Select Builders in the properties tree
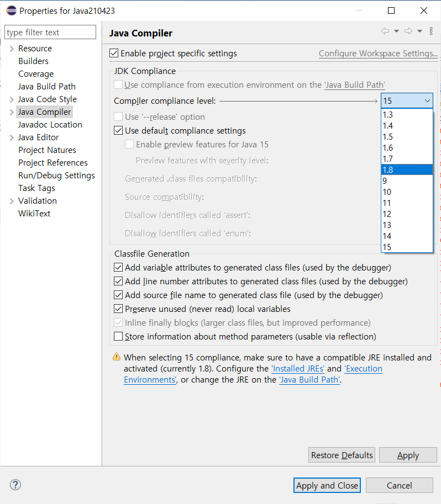The height and width of the screenshot is (504, 441). coord(34,61)
